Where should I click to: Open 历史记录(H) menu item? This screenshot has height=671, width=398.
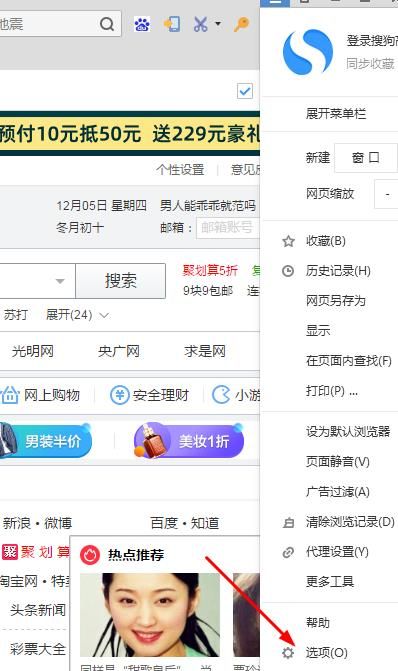(338, 271)
